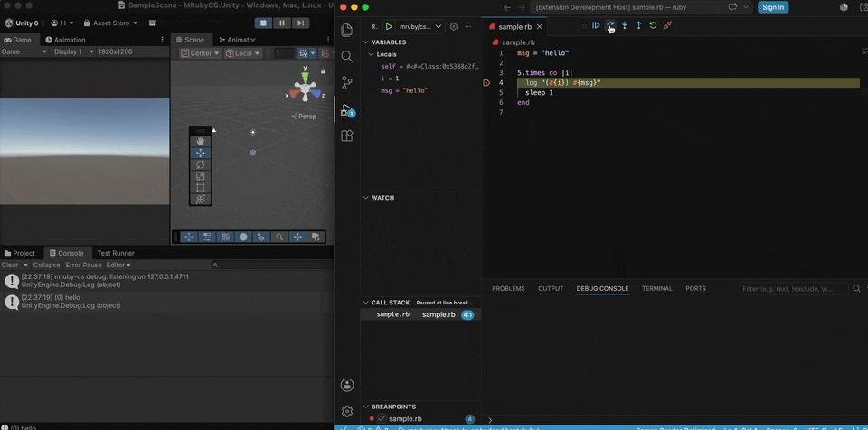Viewport: 868px width, 430px height.
Task: Open the mruby/cs launch configuration dropdown
Action: point(422,26)
